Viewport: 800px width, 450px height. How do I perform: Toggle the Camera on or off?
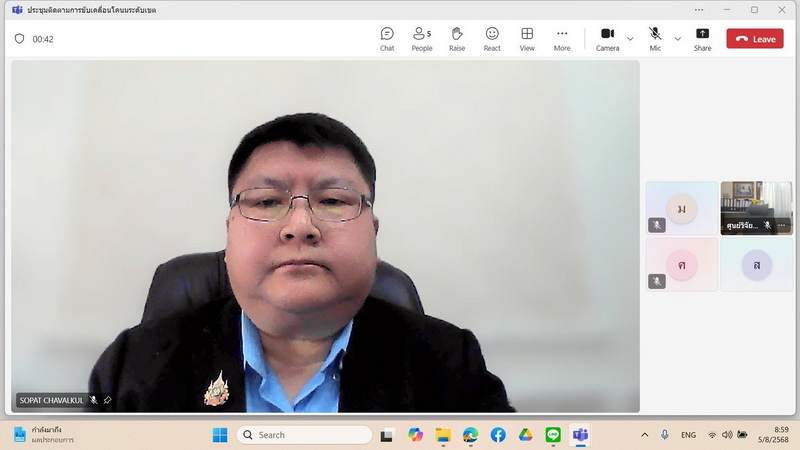pos(607,38)
